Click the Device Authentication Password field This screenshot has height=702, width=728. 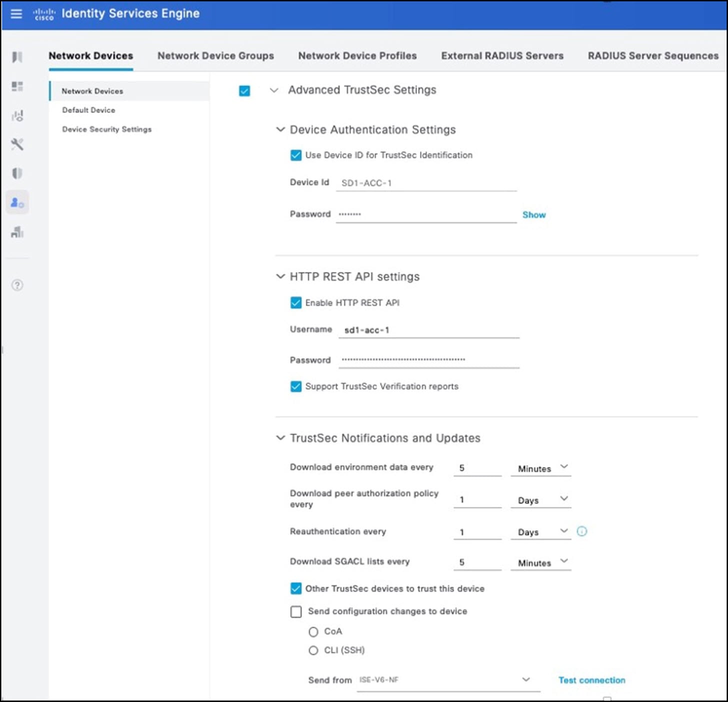[426, 214]
